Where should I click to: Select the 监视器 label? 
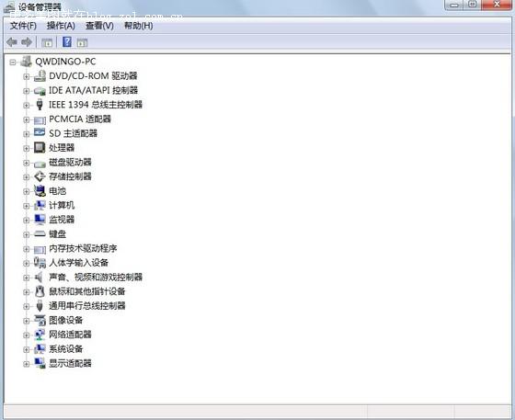pos(62,220)
